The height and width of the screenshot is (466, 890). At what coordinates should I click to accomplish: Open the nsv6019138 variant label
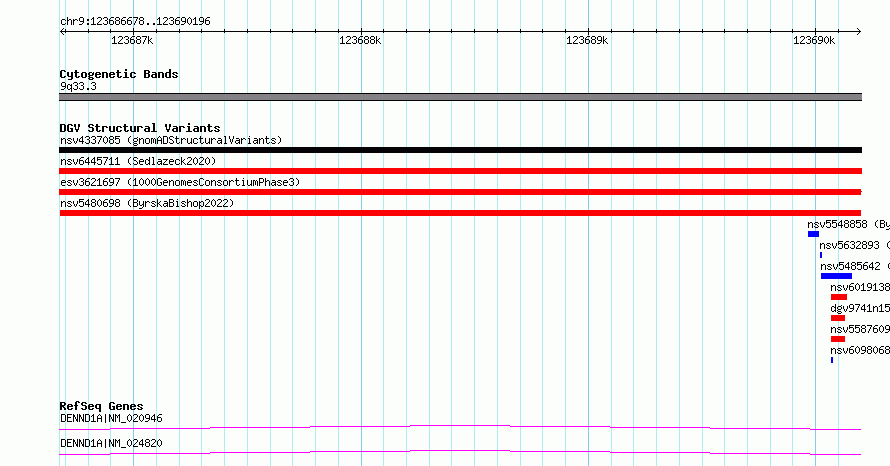pos(860,287)
